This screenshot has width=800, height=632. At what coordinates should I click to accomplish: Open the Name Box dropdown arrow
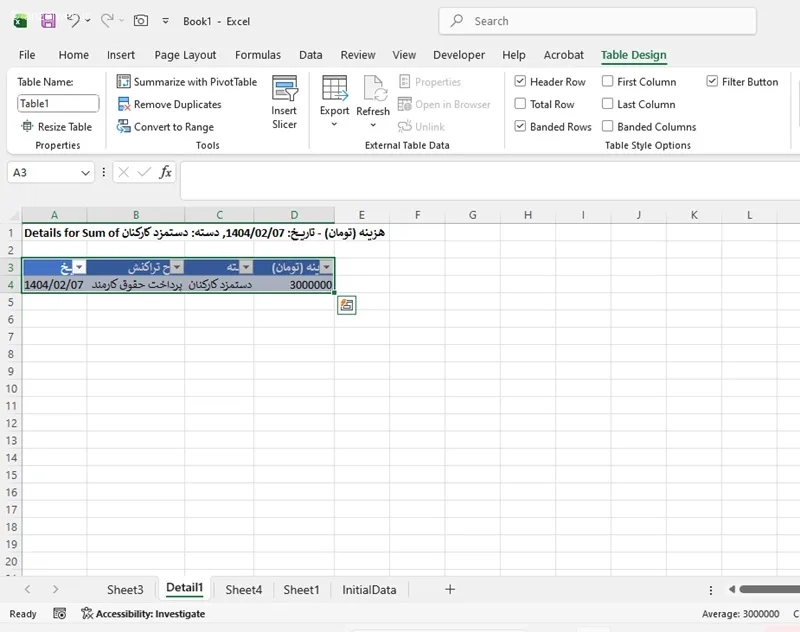[x=85, y=172]
